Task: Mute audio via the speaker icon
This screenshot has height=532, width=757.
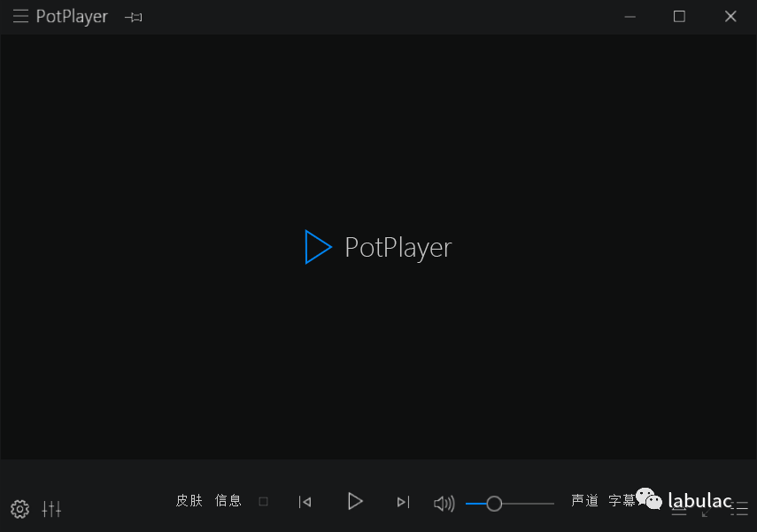Action: (444, 504)
